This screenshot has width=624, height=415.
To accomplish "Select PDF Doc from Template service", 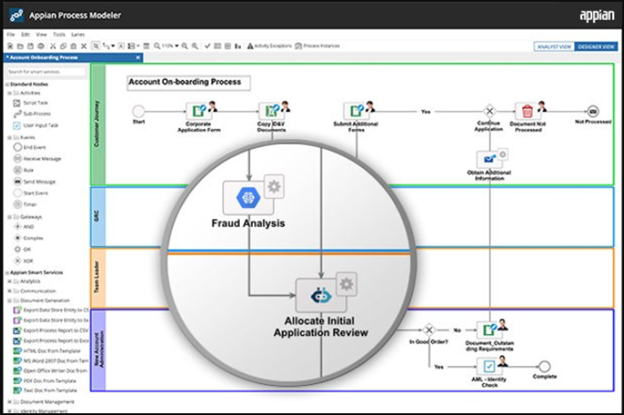I will click(x=45, y=381).
